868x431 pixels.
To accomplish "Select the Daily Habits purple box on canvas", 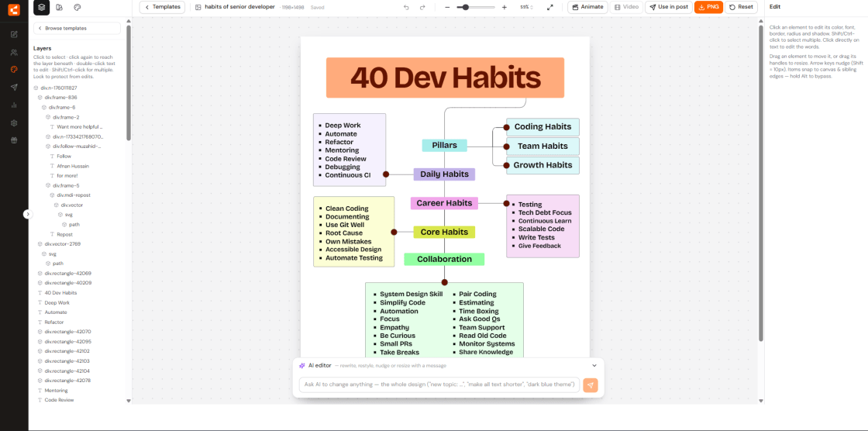I will pos(445,174).
